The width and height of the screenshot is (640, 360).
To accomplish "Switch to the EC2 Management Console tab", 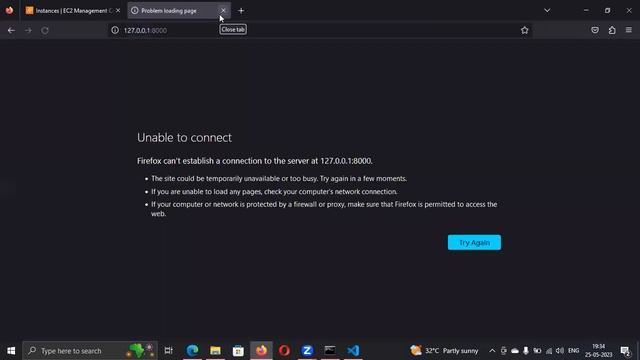I will pyautogui.click(x=73, y=11).
